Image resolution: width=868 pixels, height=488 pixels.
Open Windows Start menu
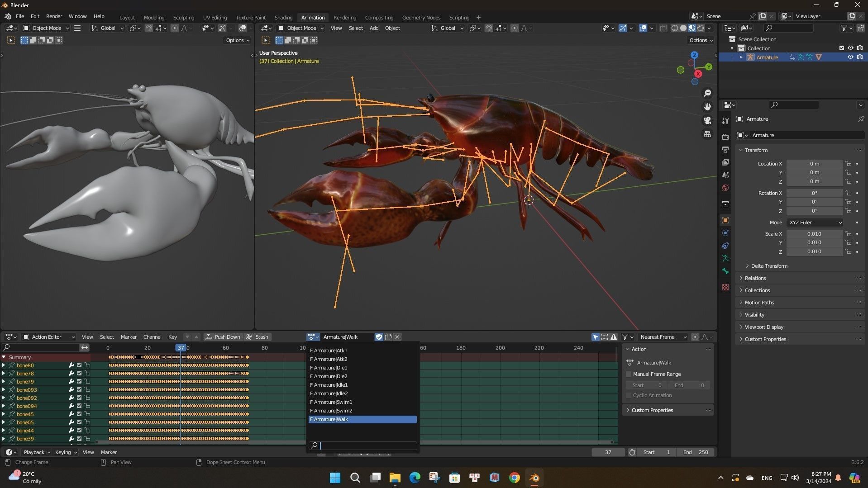335,478
